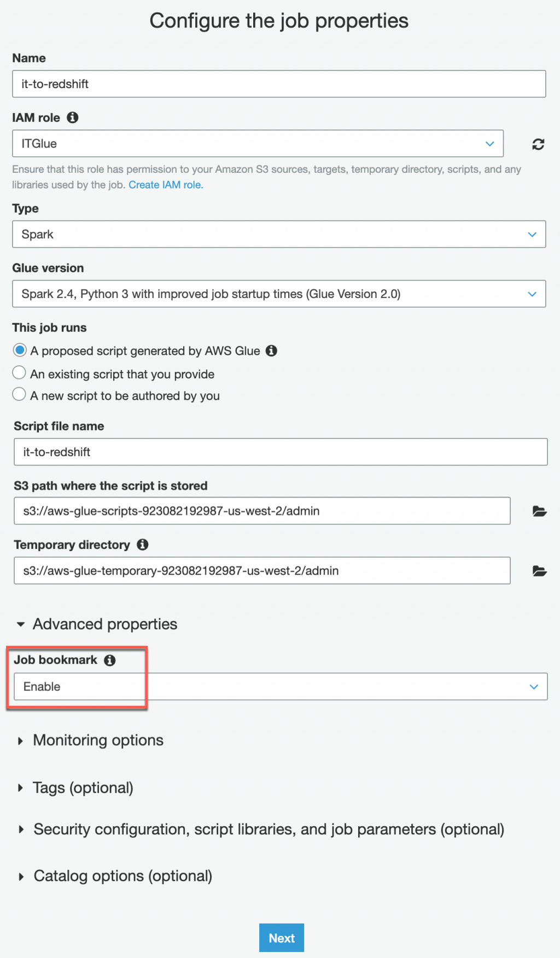
Task: Browse folder for S3 script path
Action: click(x=539, y=511)
